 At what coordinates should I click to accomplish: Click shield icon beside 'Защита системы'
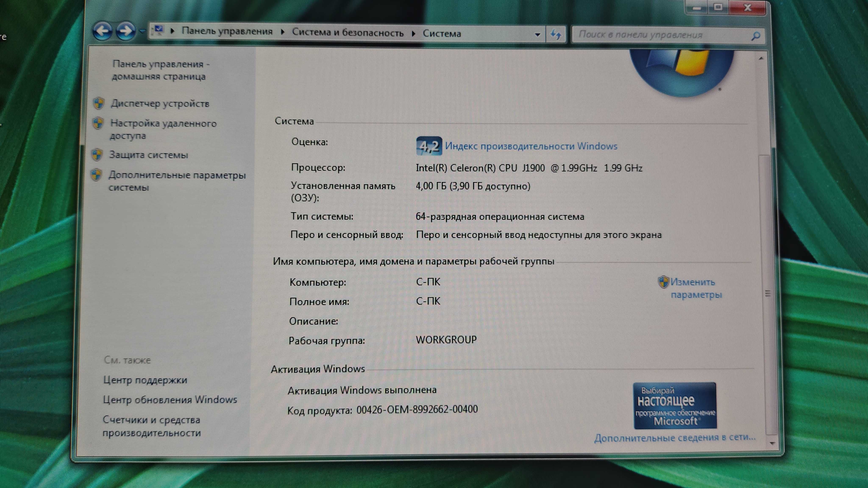pos(97,155)
